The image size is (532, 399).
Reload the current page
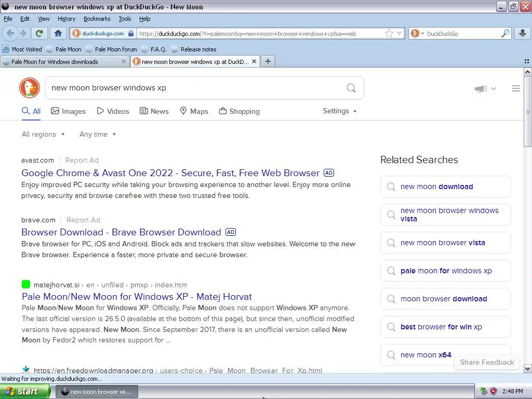39,33
